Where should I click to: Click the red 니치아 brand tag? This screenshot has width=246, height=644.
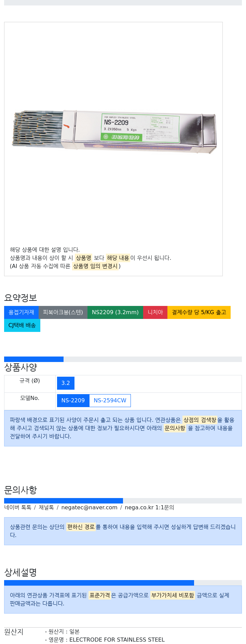coord(155,312)
